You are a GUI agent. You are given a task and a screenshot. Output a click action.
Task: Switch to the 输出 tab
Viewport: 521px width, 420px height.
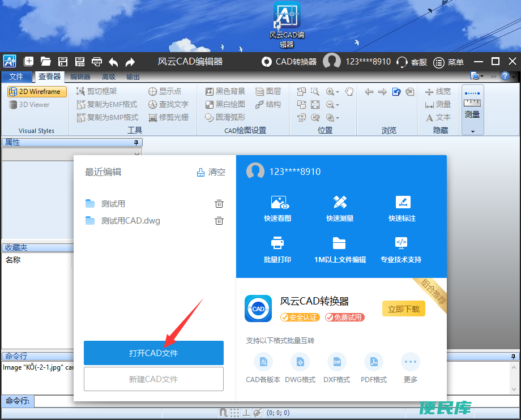tap(133, 76)
